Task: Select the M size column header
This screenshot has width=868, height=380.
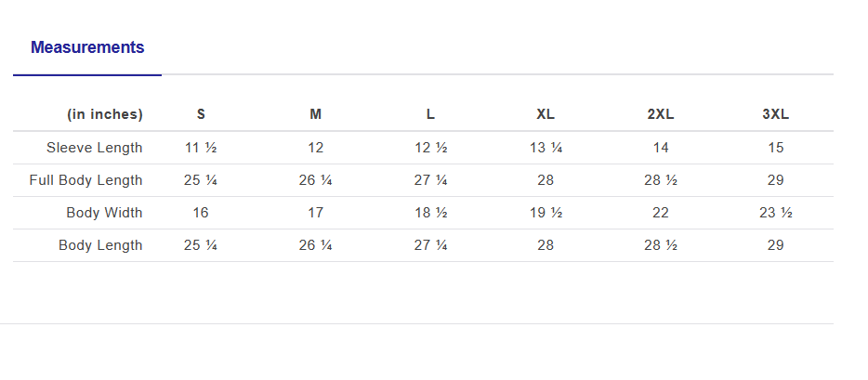Action: tap(316, 114)
